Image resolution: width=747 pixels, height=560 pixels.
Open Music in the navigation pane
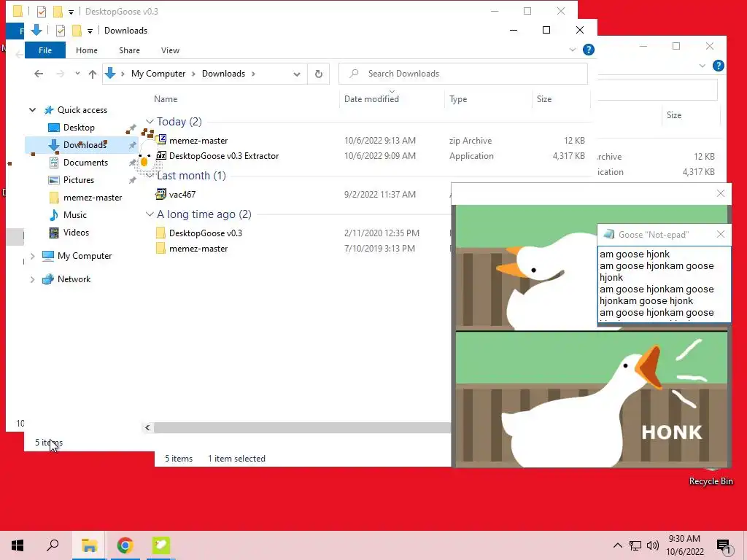(75, 215)
